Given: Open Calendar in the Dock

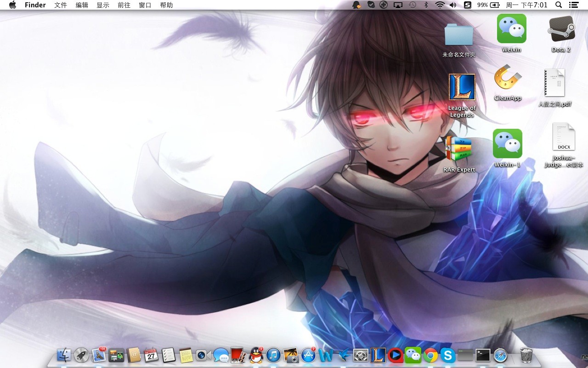Looking at the screenshot, I should click(151, 355).
